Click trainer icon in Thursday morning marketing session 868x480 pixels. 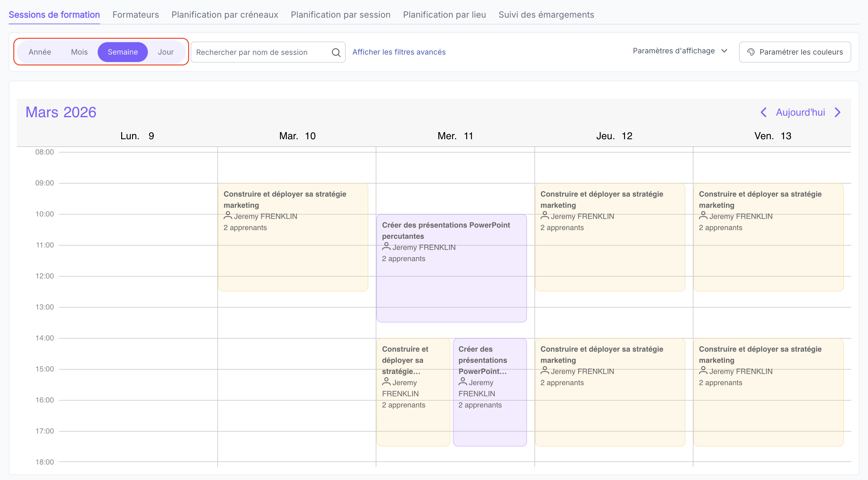click(x=545, y=215)
